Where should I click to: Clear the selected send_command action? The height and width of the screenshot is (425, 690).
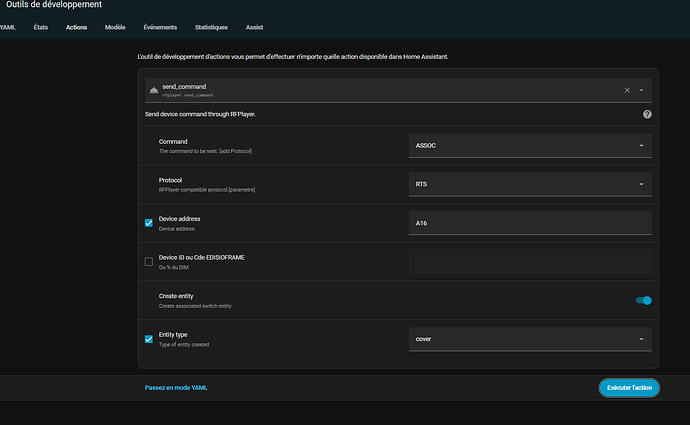627,90
